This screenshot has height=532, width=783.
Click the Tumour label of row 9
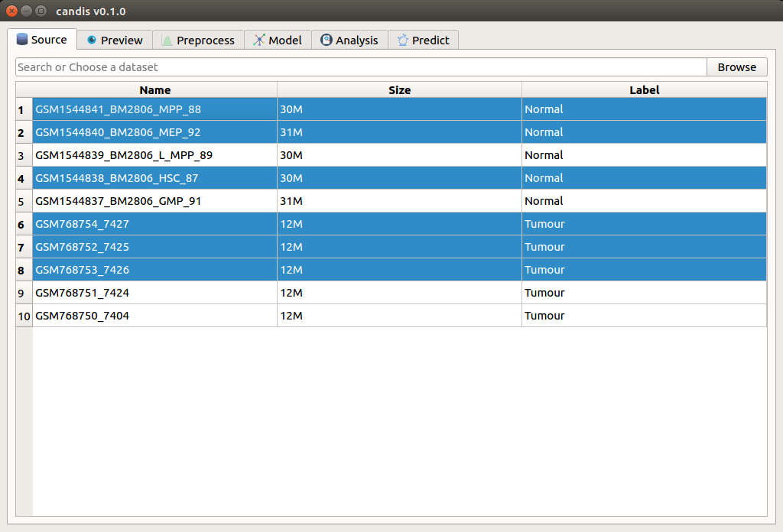tap(644, 293)
